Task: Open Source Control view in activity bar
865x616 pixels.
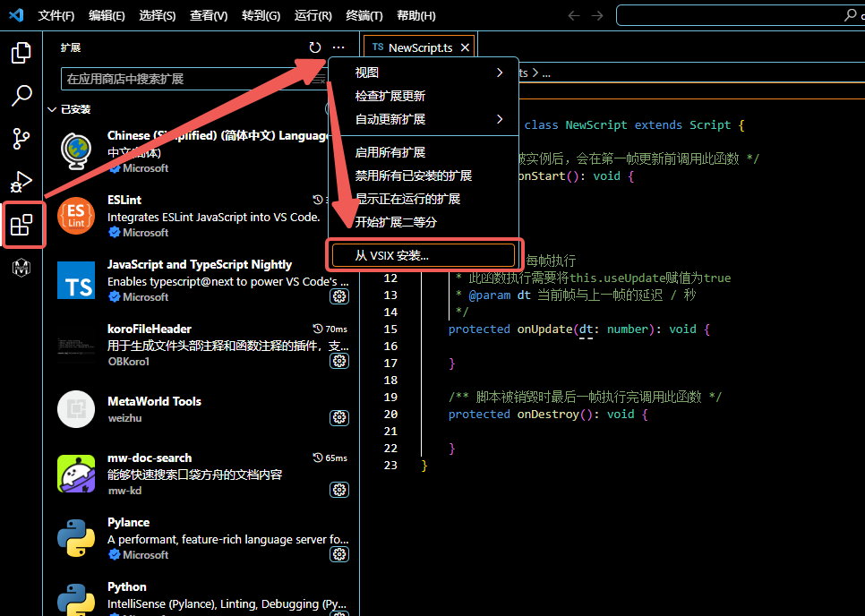Action: pos(21,139)
